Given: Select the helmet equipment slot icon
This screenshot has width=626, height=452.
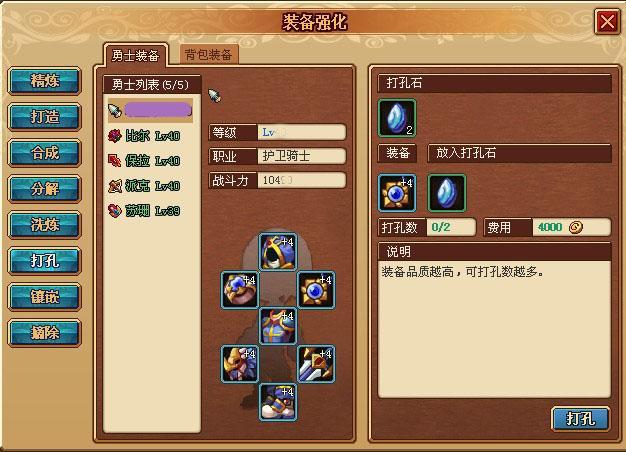Looking at the screenshot, I should click(278, 252).
